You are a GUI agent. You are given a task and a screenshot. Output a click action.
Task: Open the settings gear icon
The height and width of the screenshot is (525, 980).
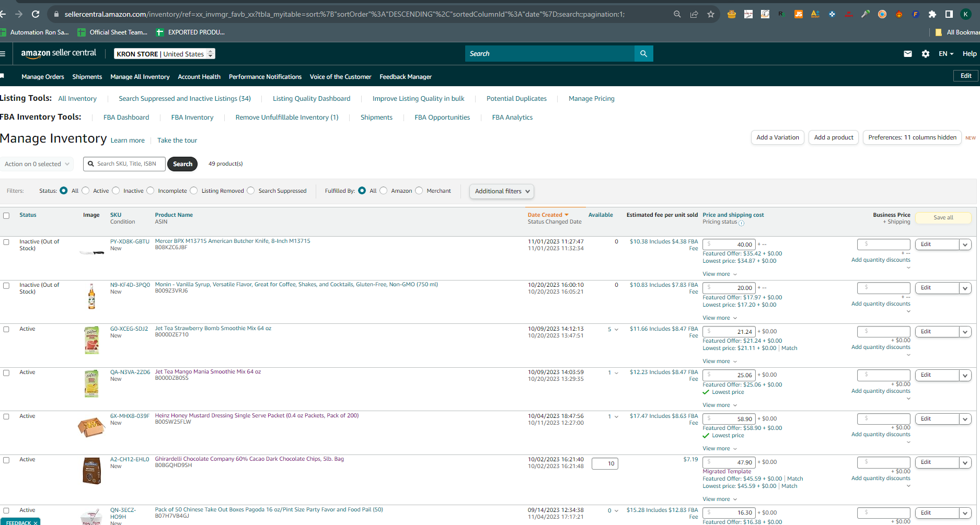click(926, 53)
